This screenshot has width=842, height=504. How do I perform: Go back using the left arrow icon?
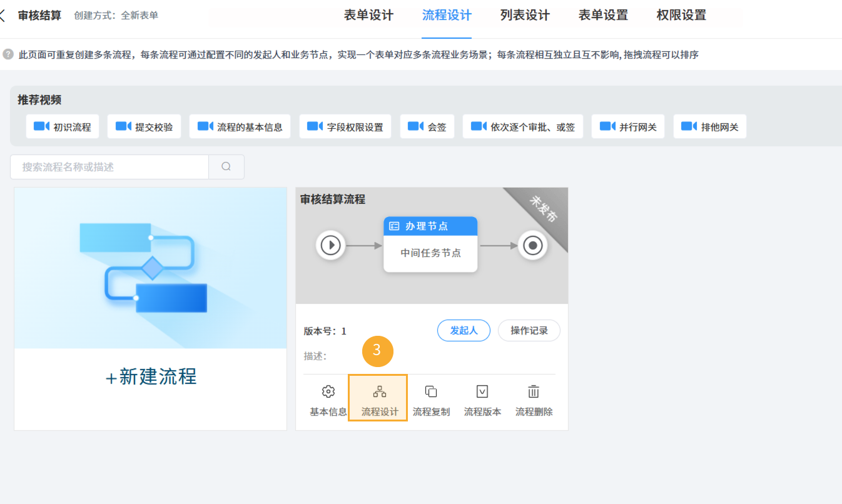point(3,15)
